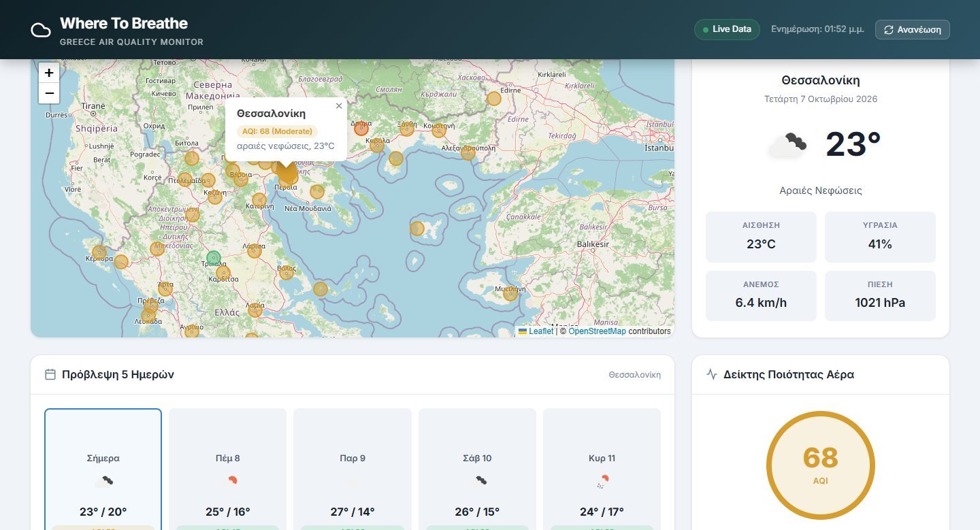Click the GREECE AIR QUALITY MONITOR subtitle
Image resolution: width=980 pixels, height=530 pixels.
click(x=131, y=42)
